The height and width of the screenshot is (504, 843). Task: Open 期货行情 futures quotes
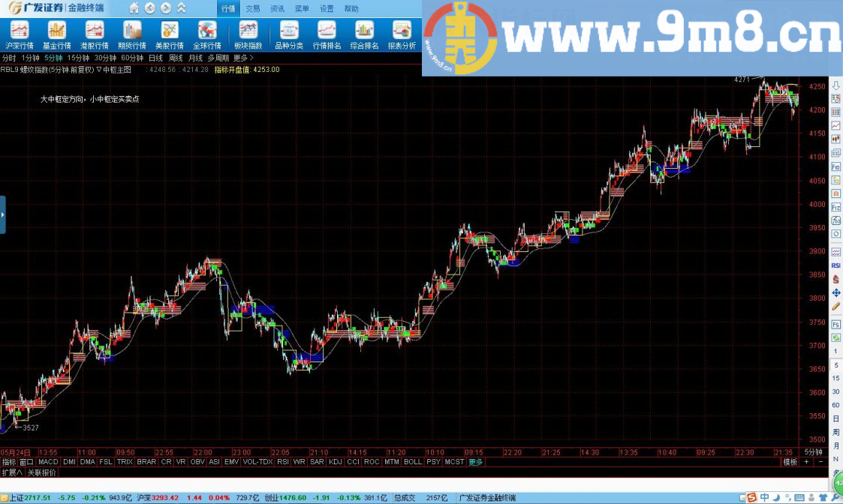(x=132, y=34)
